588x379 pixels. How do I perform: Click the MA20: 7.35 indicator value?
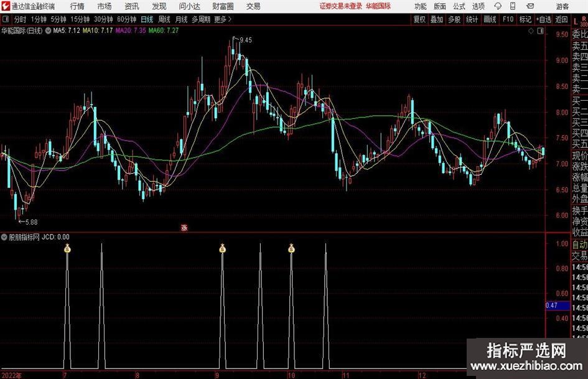coord(131,30)
